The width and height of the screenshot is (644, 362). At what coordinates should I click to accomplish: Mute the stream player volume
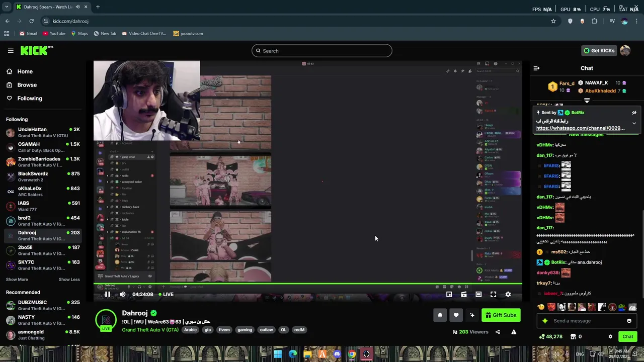(x=122, y=294)
